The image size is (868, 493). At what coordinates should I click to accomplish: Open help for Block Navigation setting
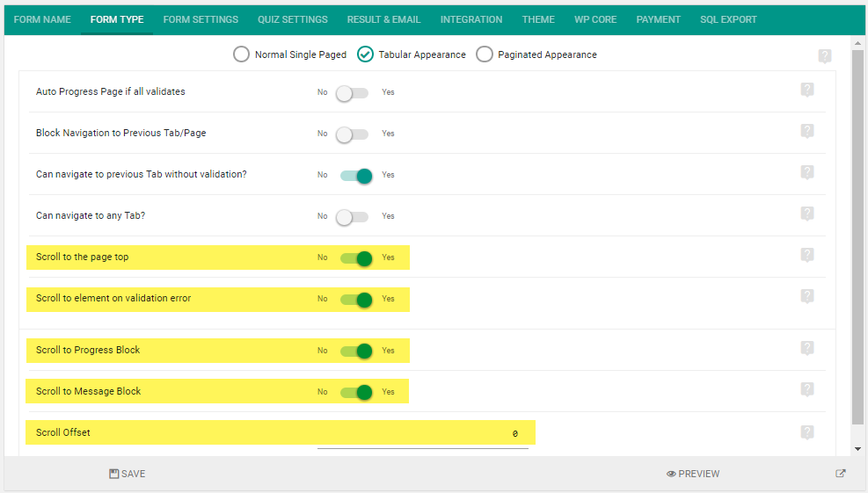click(x=807, y=131)
